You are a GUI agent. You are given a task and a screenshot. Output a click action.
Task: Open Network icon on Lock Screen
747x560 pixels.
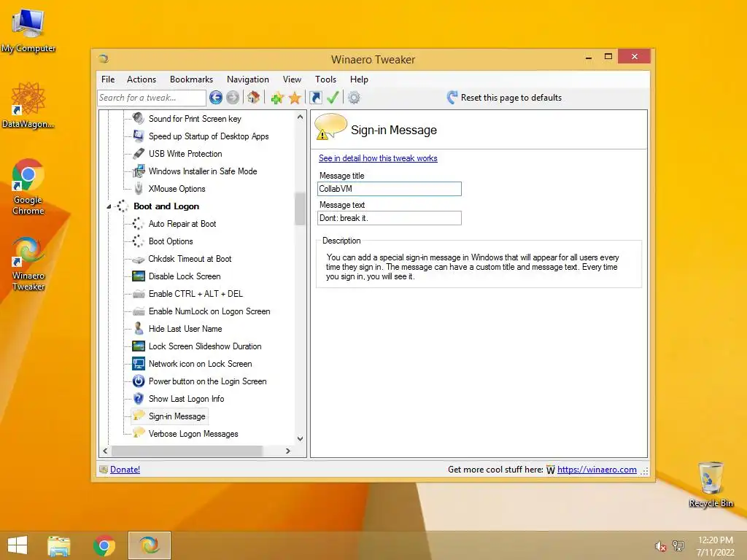[x=200, y=364]
